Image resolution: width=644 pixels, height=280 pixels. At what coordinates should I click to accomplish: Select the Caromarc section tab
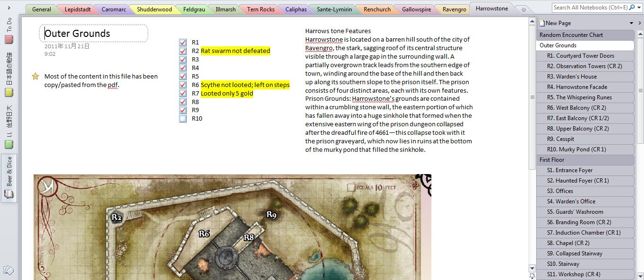point(113,9)
